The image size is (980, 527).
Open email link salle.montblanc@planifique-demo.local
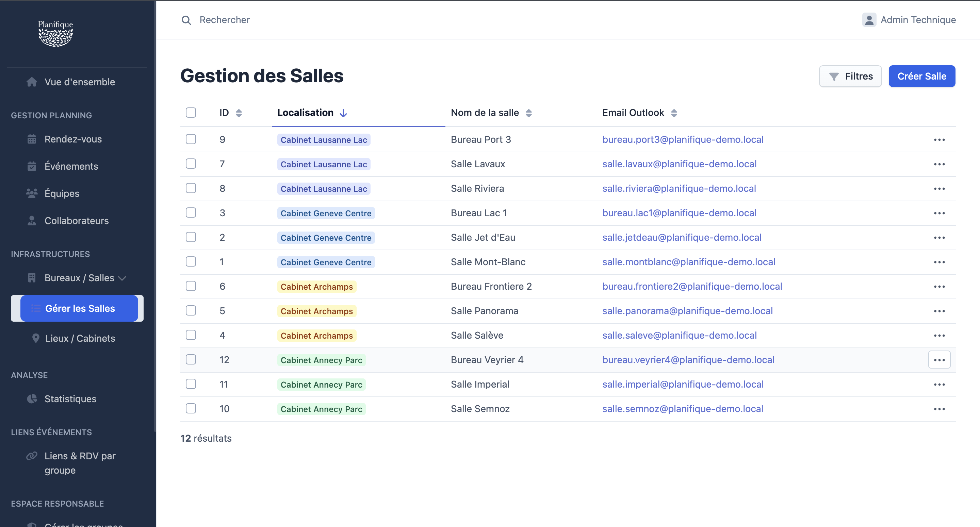pos(689,262)
